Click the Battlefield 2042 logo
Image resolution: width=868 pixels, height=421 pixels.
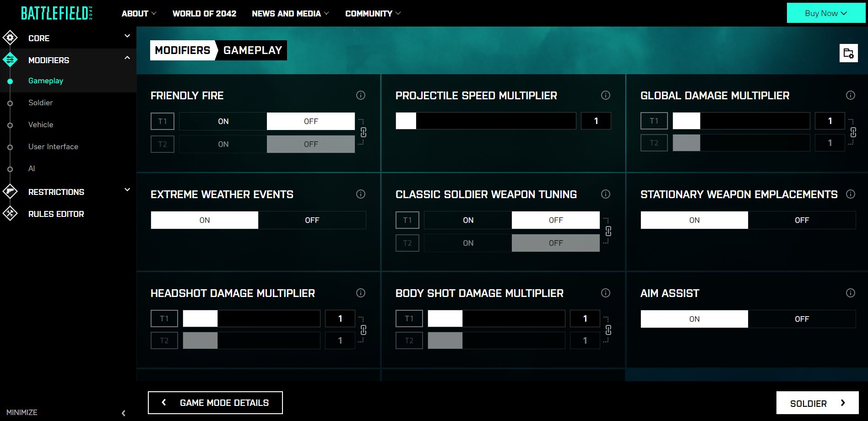[x=57, y=13]
